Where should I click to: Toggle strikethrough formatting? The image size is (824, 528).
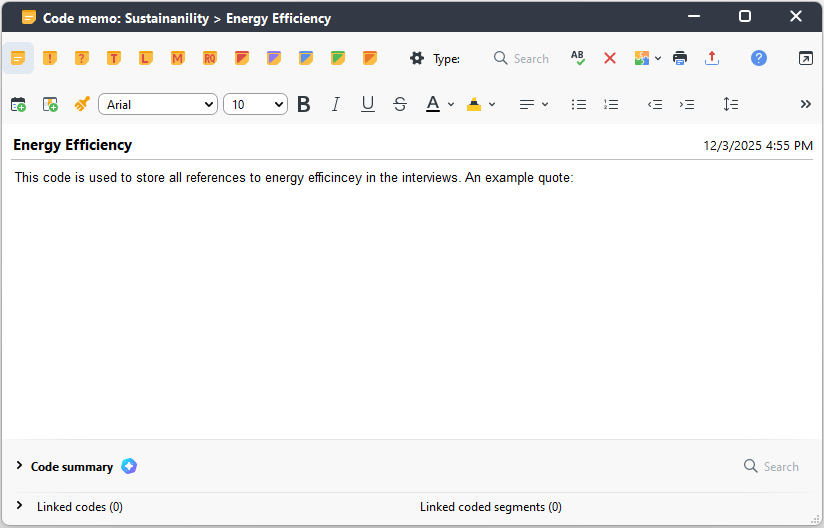pos(400,104)
